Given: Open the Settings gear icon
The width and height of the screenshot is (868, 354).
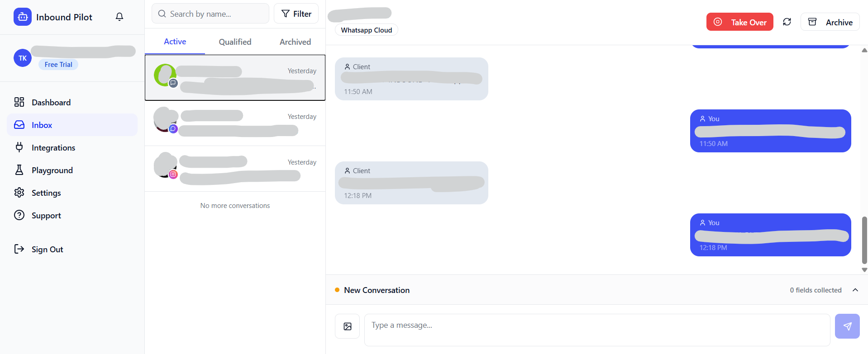Looking at the screenshot, I should pyautogui.click(x=19, y=193).
